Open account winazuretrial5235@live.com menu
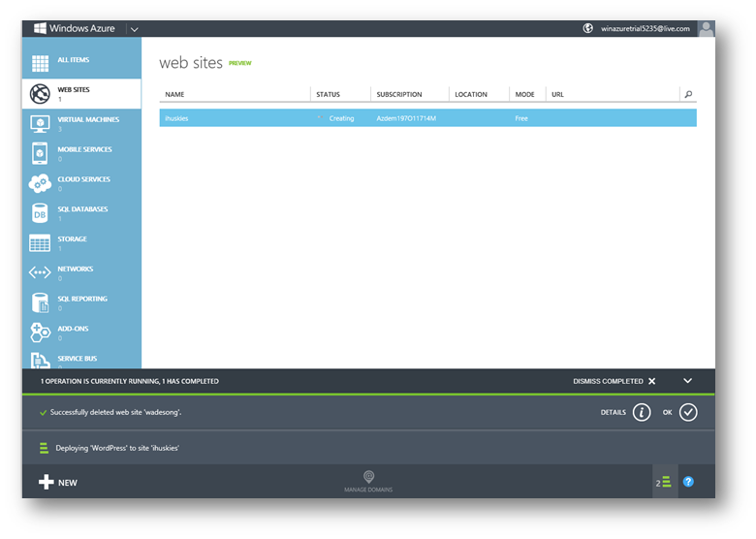The width and height of the screenshot is (756, 539). [646, 29]
